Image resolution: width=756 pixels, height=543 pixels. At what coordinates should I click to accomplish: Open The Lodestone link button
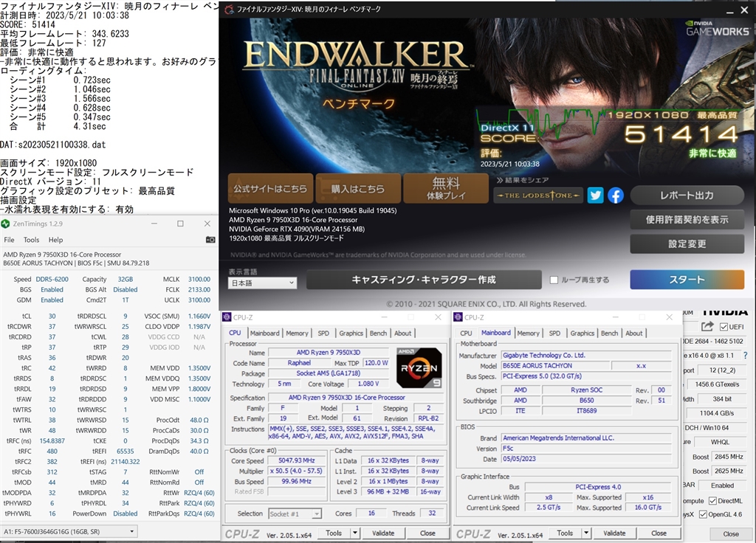click(538, 195)
